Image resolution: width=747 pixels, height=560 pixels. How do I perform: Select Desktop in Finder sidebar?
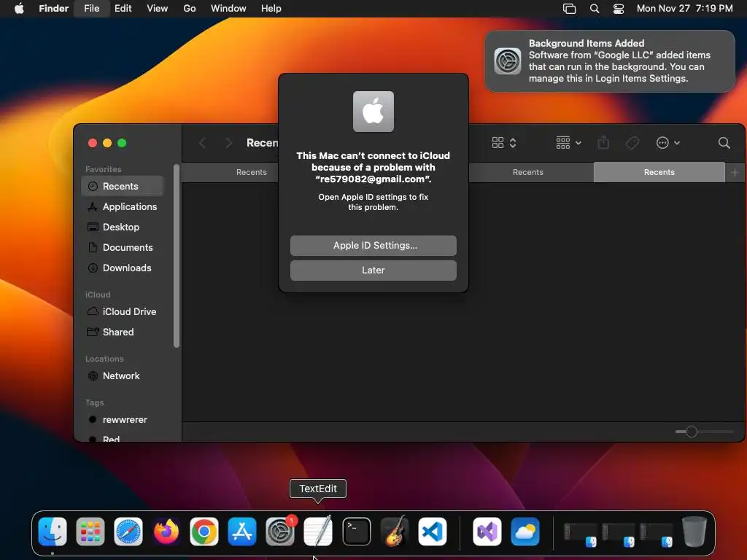pos(123,227)
